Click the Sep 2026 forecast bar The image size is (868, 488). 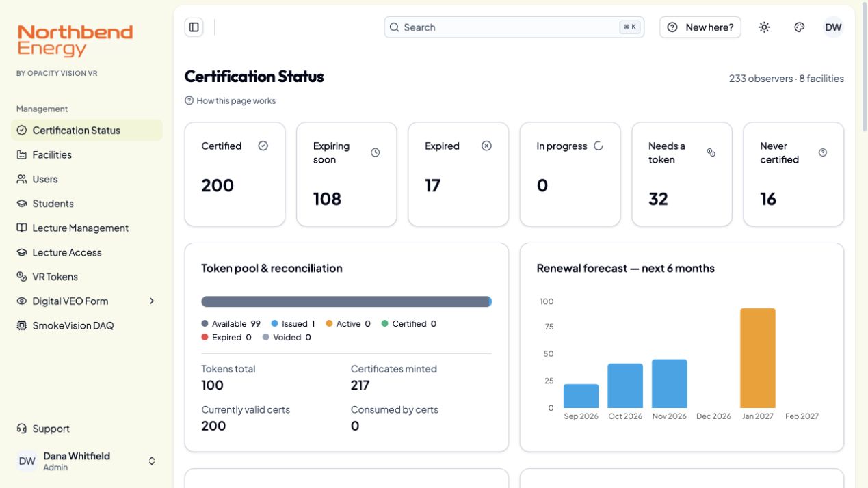pyautogui.click(x=581, y=396)
